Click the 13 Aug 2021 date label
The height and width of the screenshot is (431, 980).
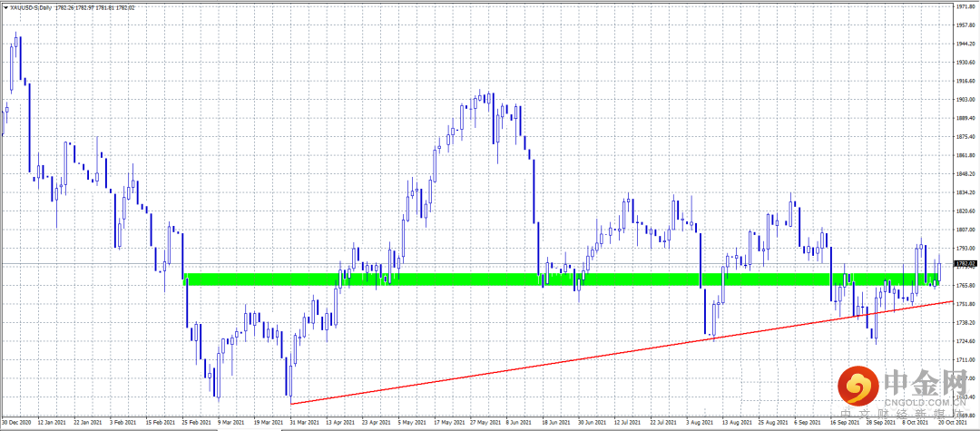tap(738, 423)
